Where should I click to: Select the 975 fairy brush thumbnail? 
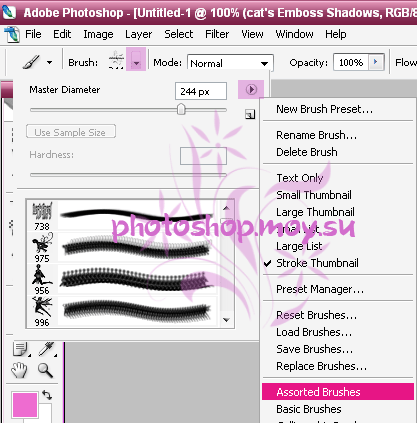(42, 248)
